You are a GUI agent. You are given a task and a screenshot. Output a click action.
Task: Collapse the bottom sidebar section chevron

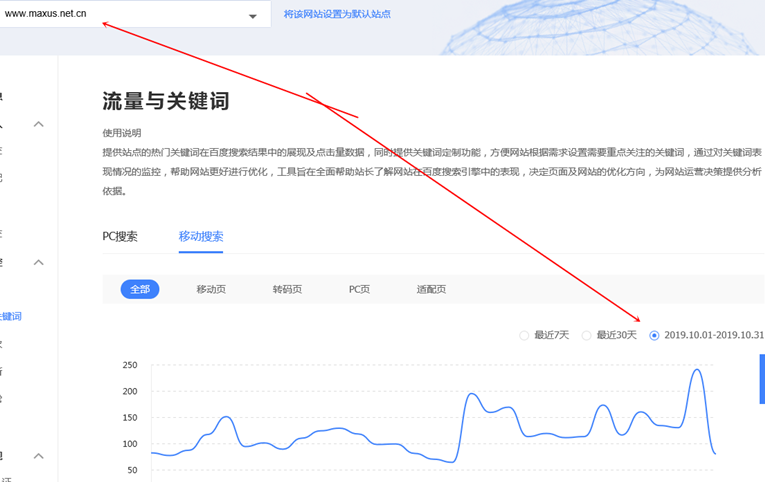coord(39,456)
